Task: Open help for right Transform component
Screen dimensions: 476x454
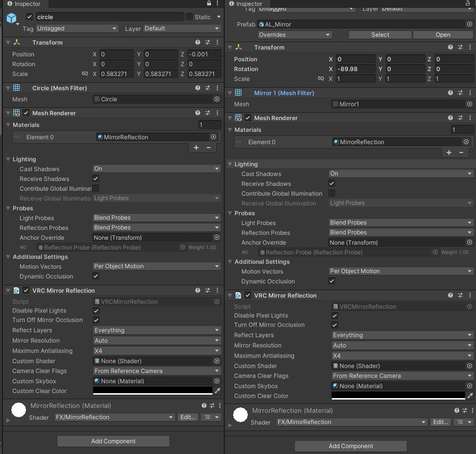Action: pyautogui.click(x=450, y=47)
